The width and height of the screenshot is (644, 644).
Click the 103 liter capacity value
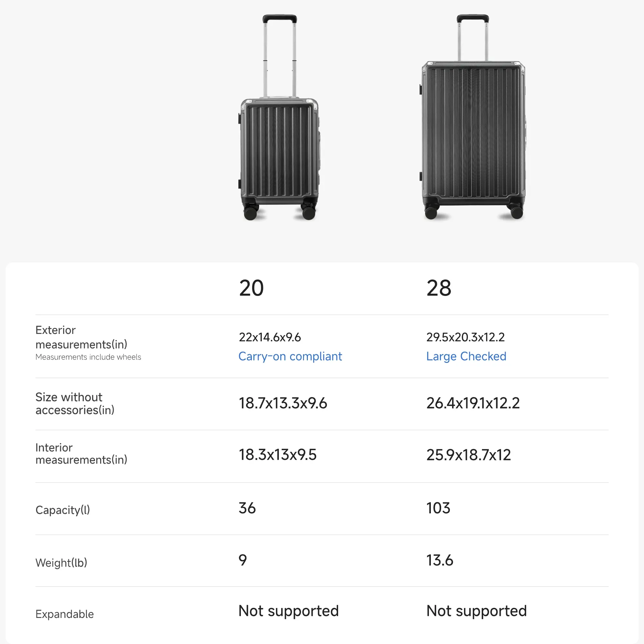coord(438,508)
